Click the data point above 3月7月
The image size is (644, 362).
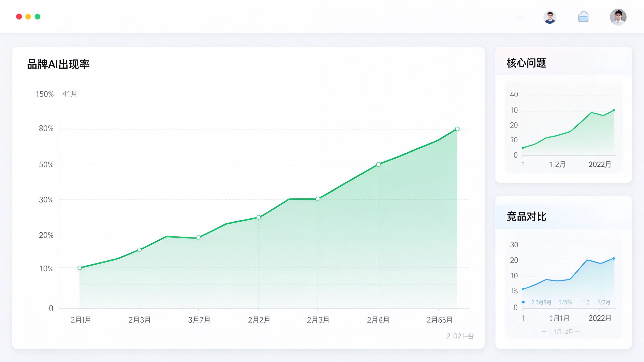[x=198, y=237]
